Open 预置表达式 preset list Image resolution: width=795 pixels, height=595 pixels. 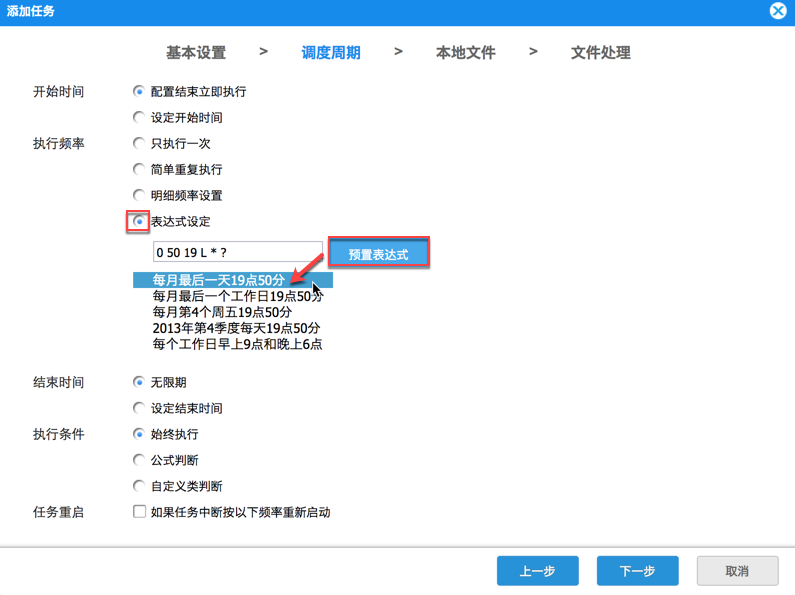pyautogui.click(x=378, y=254)
